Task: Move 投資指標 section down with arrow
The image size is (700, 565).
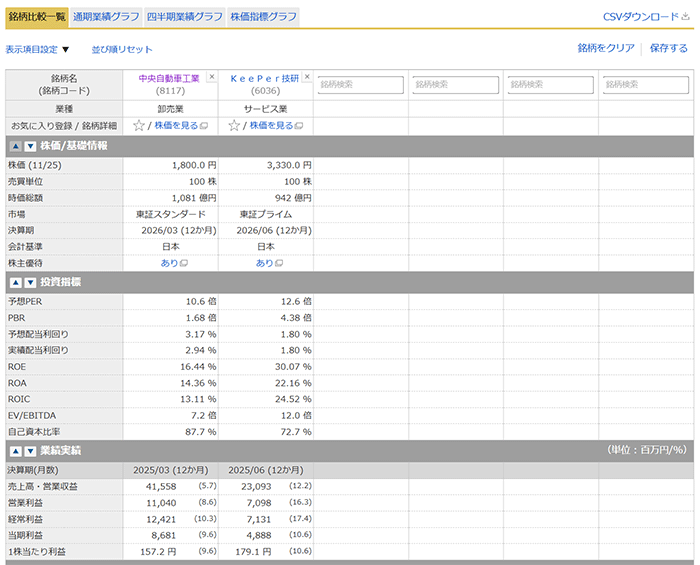Action: 30,283
